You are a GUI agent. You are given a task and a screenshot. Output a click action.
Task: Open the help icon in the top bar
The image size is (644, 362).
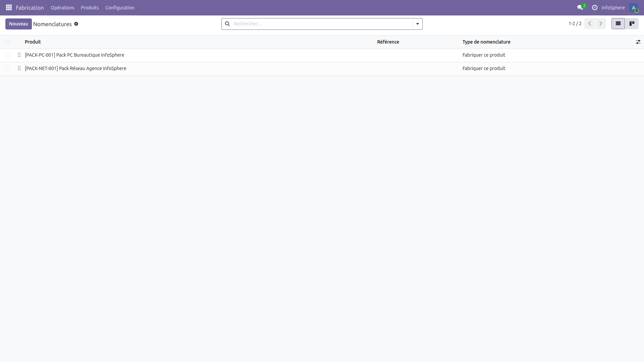(594, 7)
